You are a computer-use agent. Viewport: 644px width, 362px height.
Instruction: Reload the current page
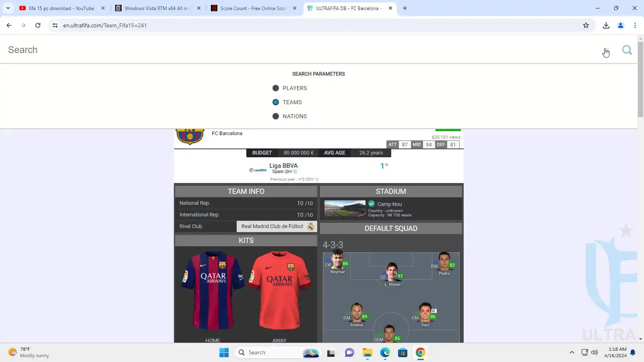38,25
